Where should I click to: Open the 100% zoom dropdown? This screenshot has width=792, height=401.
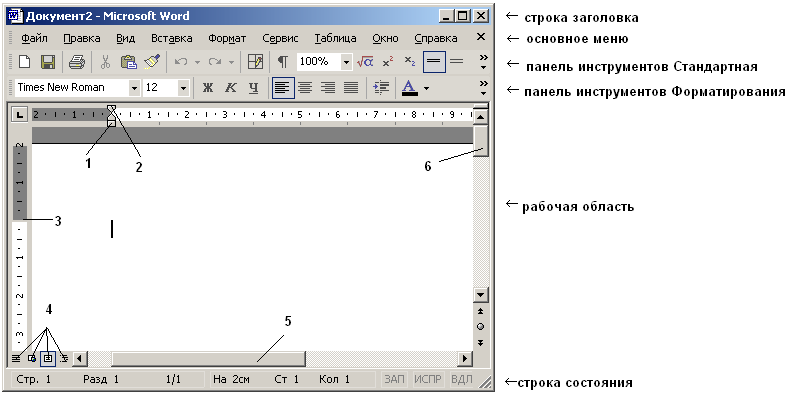[346, 62]
